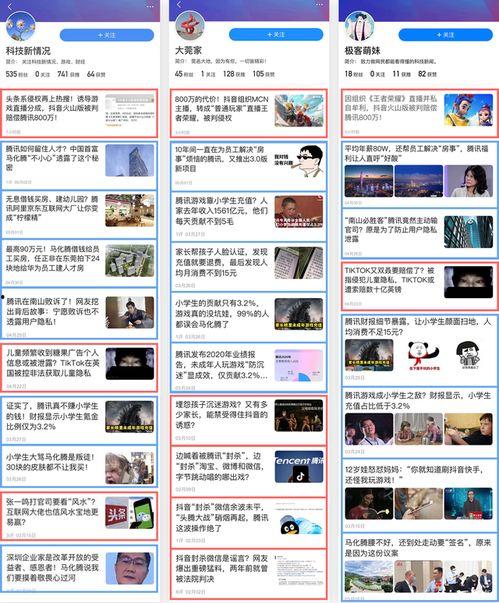The height and width of the screenshot is (603, 499).
Task: View 45 followers of 大莞家
Action: pyautogui.click(x=184, y=73)
